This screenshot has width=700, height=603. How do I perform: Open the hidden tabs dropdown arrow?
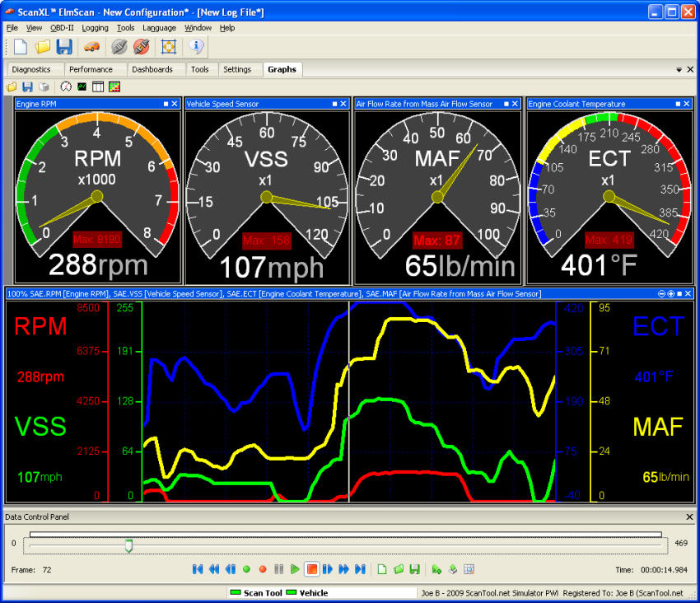coord(677,69)
